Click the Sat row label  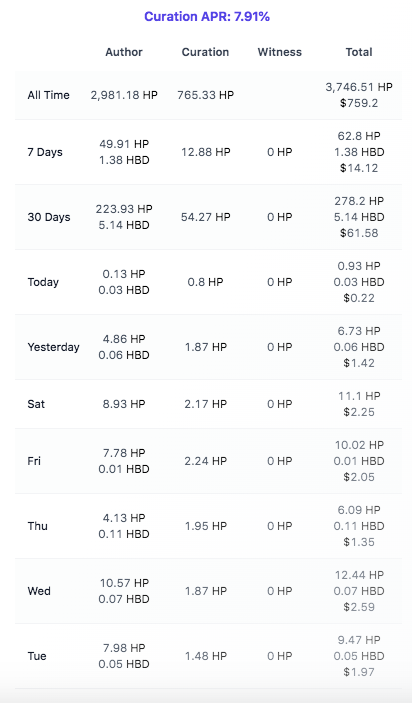(36, 404)
